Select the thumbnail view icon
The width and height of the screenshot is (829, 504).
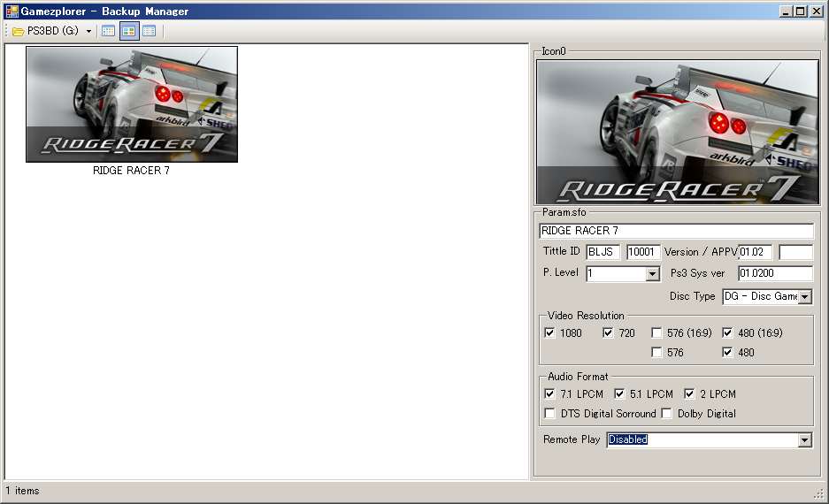128,31
